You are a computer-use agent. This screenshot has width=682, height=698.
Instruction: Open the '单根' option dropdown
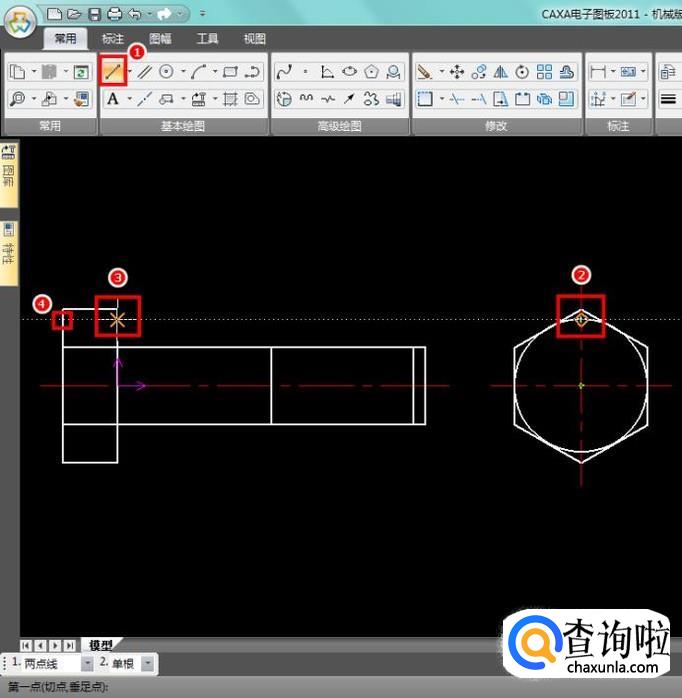[x=147, y=663]
